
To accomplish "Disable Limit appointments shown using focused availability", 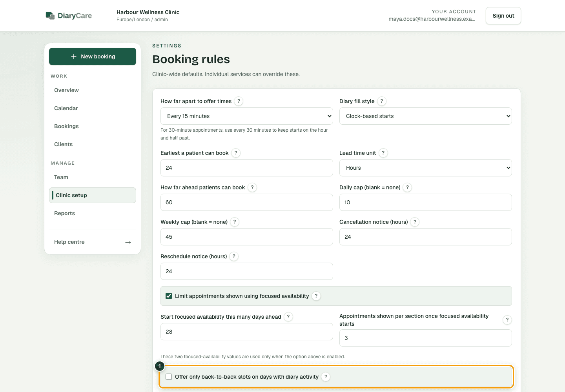I will coord(169,296).
